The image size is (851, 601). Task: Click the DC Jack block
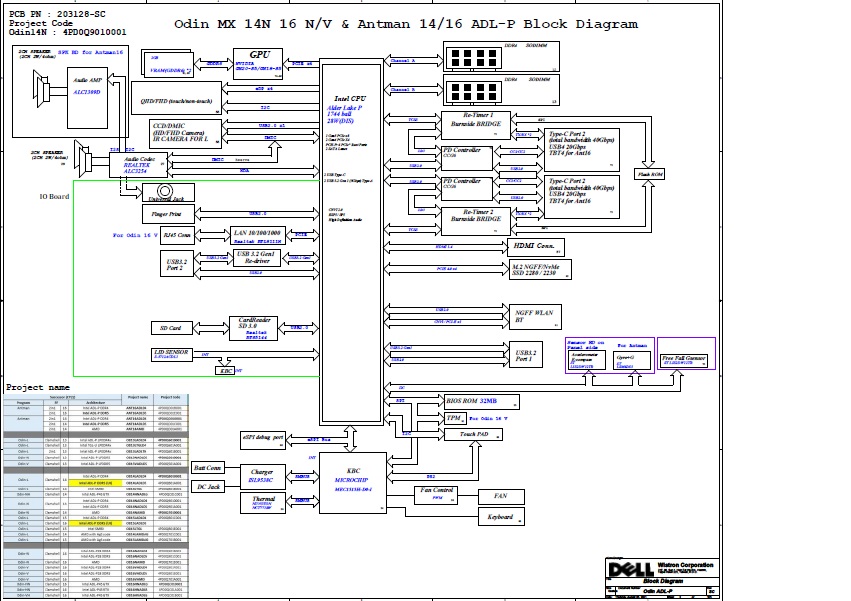coord(208,487)
